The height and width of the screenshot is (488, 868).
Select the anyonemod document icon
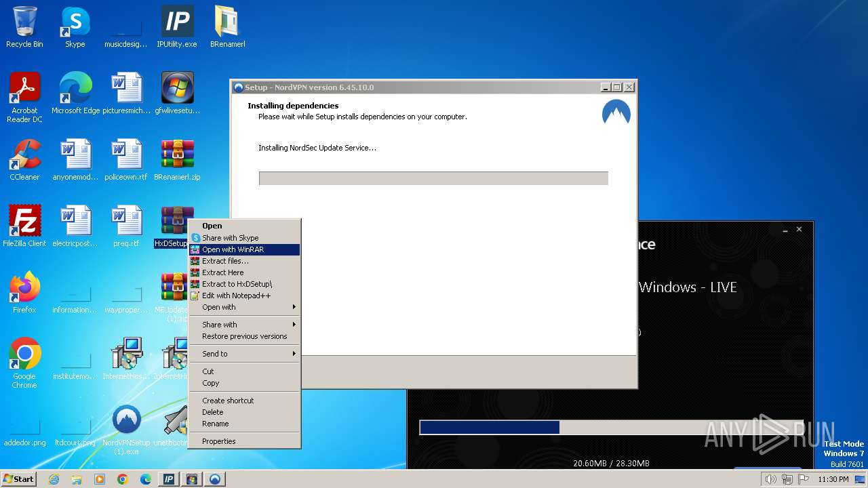(75, 160)
